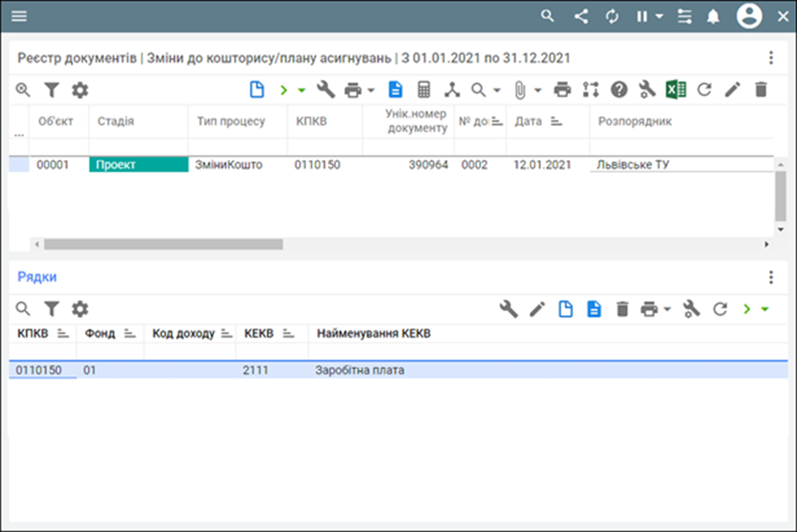Open settings gear in the documents toolbar
The height and width of the screenshot is (532, 797).
pos(80,89)
